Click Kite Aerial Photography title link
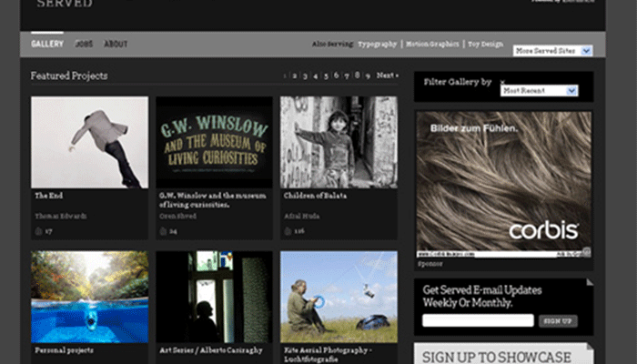This screenshot has height=364, width=637. click(328, 354)
